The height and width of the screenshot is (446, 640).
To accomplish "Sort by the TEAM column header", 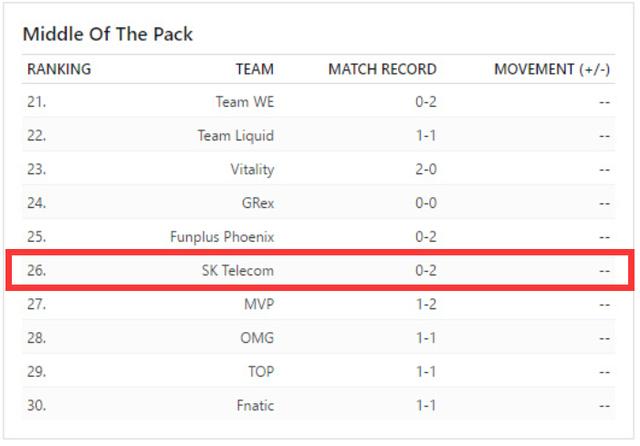I will tap(254, 69).
